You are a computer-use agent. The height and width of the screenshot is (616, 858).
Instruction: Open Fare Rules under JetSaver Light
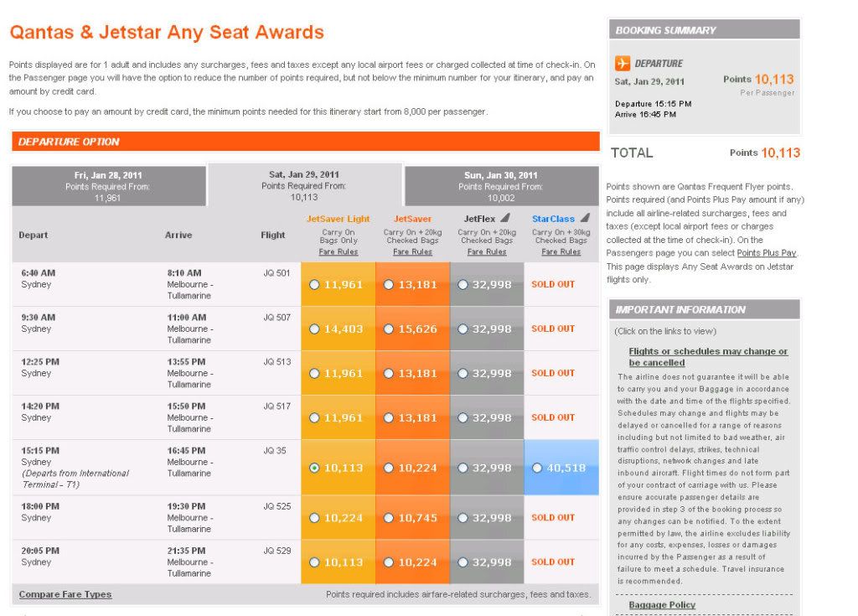point(339,252)
